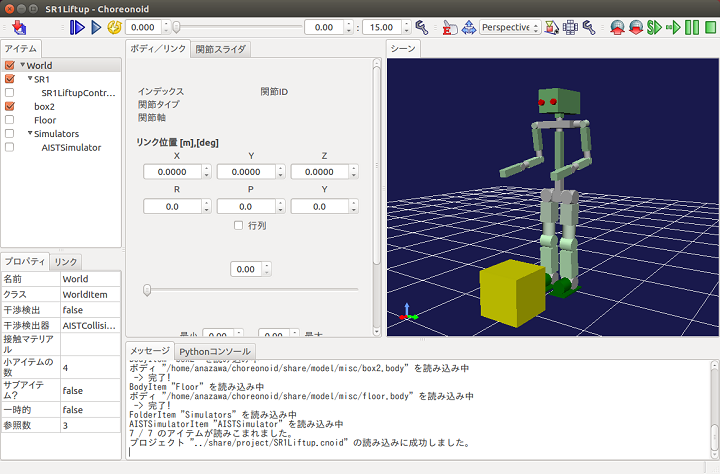Stop simulation with green square icon
Screen dimensions: 720x474
[x=710, y=27]
